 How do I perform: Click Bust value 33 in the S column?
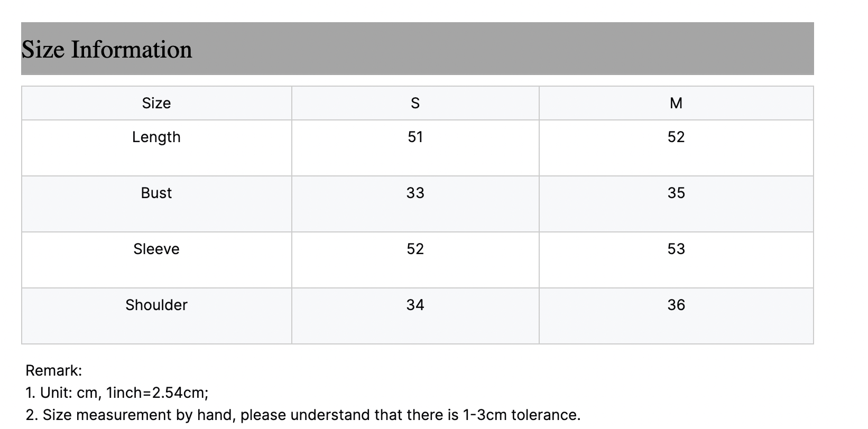(415, 193)
